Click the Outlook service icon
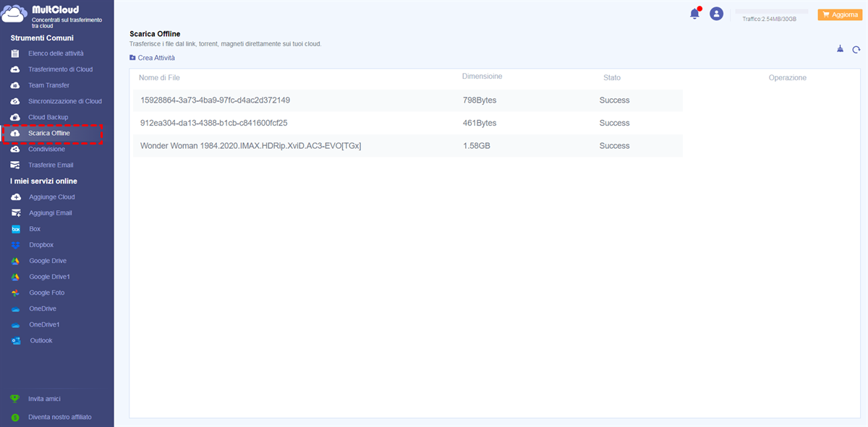The image size is (868, 427). (x=15, y=340)
